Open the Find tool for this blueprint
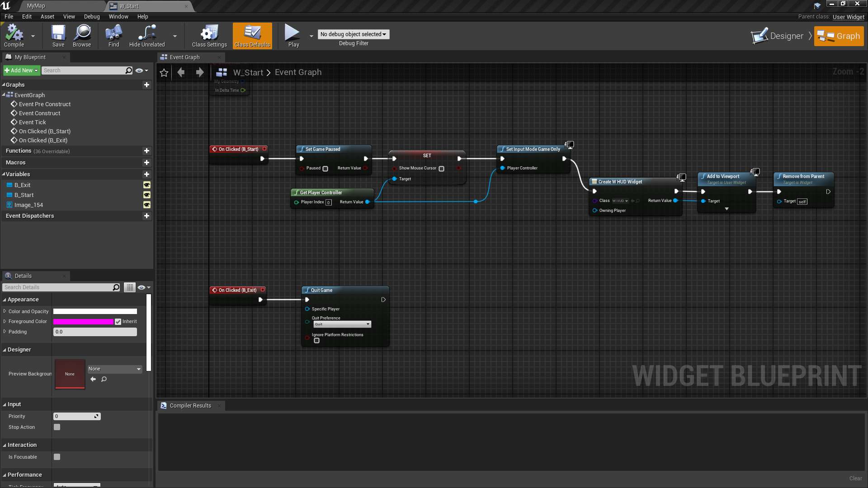The image size is (868, 488). click(113, 36)
